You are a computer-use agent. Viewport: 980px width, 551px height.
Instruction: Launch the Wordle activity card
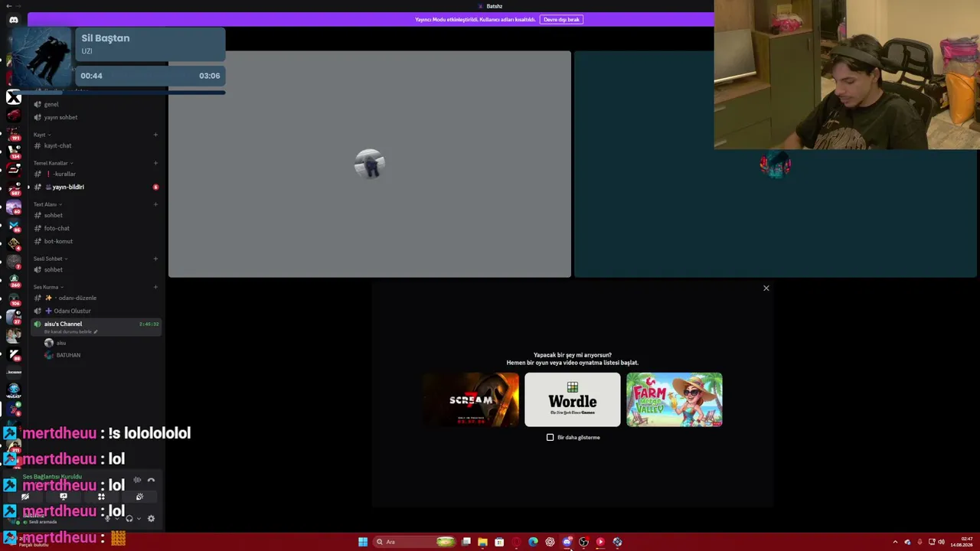point(573,399)
